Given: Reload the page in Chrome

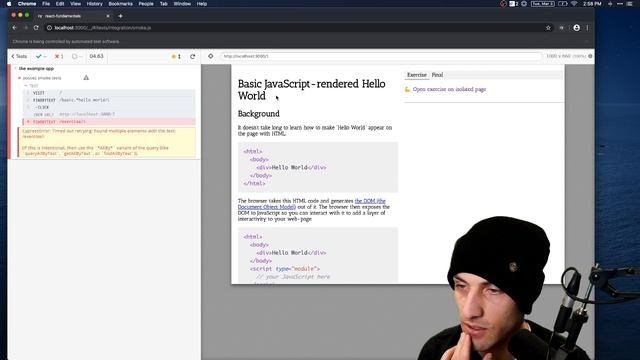Looking at the screenshot, I should 36,28.
